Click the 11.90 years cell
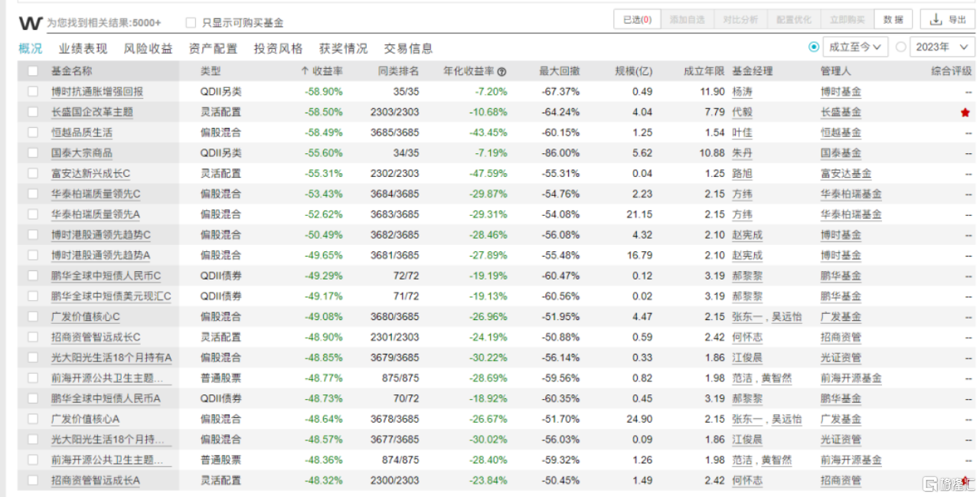This screenshot has height=497, width=980. pyautogui.click(x=711, y=92)
